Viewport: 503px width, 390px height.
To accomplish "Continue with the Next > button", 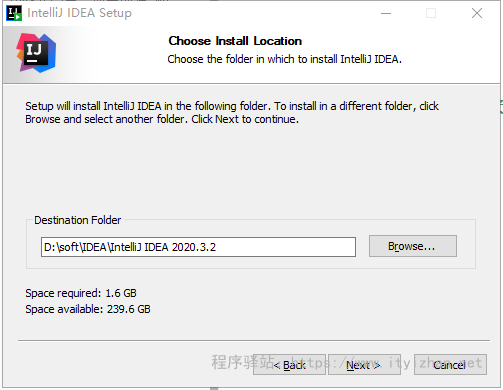I will [364, 365].
